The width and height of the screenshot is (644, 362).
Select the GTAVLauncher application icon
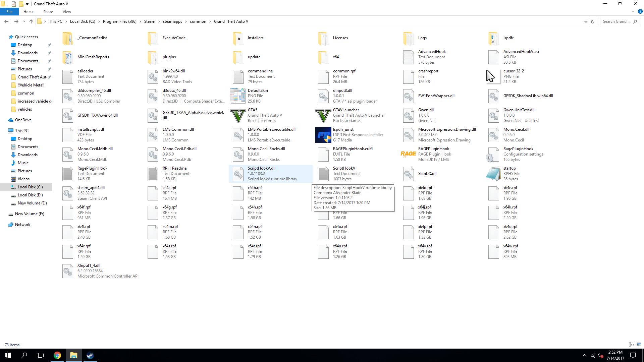[x=323, y=115]
